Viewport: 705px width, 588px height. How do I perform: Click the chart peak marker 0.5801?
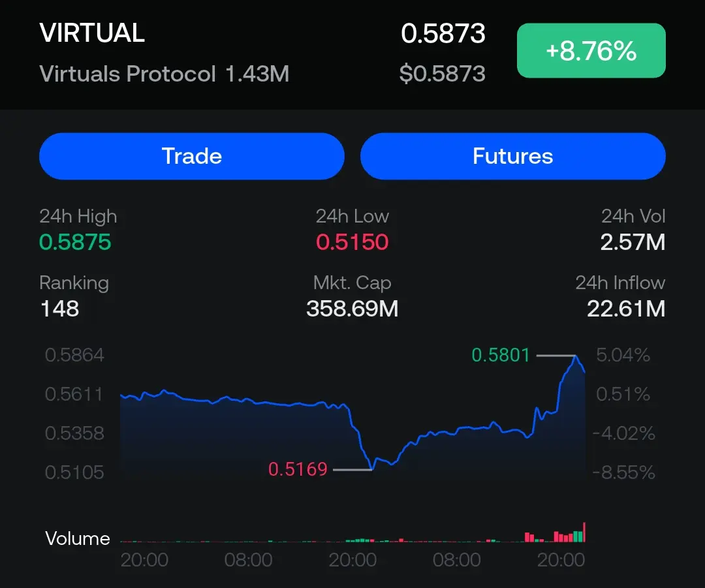click(x=501, y=355)
